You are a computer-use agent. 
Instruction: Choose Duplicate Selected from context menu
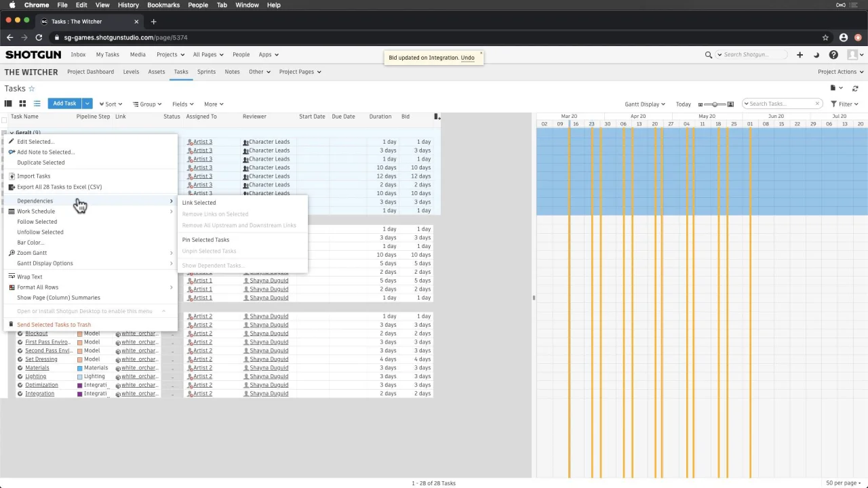41,163
